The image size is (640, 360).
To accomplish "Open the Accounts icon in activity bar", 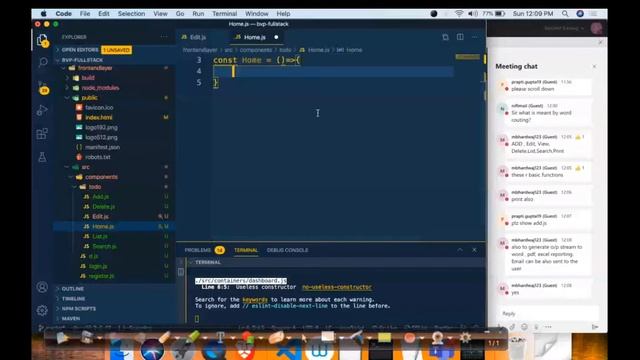I will pyautogui.click(x=42, y=287).
